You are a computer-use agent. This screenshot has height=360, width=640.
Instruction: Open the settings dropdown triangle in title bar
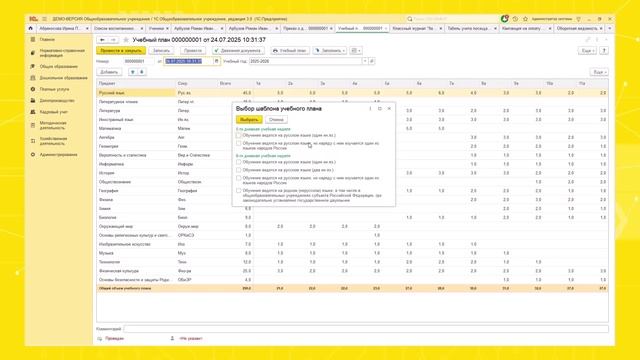(578, 19)
